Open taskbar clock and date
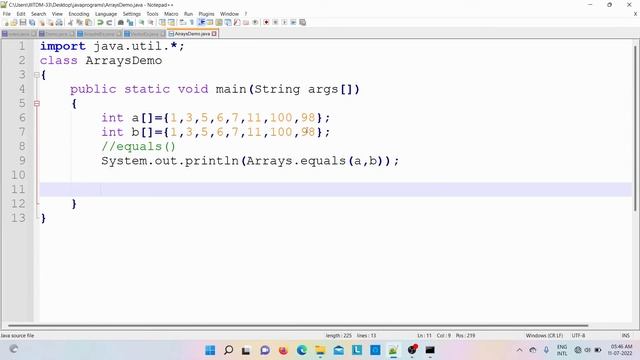Image resolution: width=640 pixels, height=360 pixels. 620,350
